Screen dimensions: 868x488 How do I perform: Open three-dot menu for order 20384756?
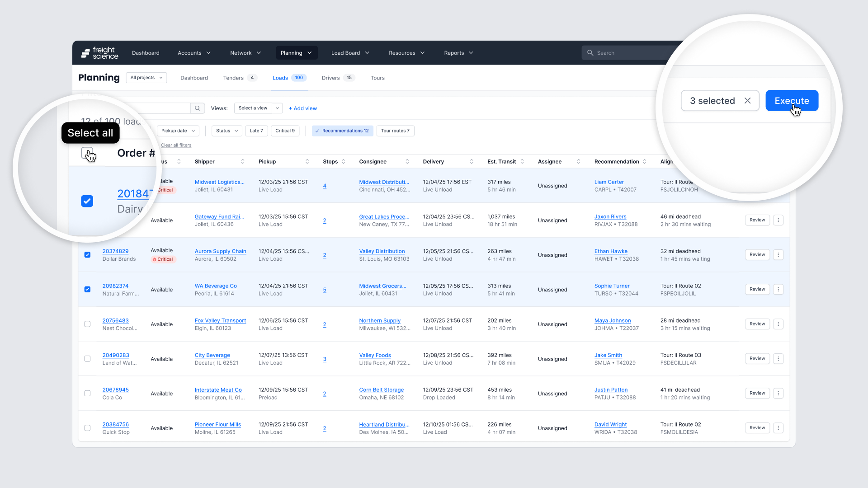pos(778,428)
